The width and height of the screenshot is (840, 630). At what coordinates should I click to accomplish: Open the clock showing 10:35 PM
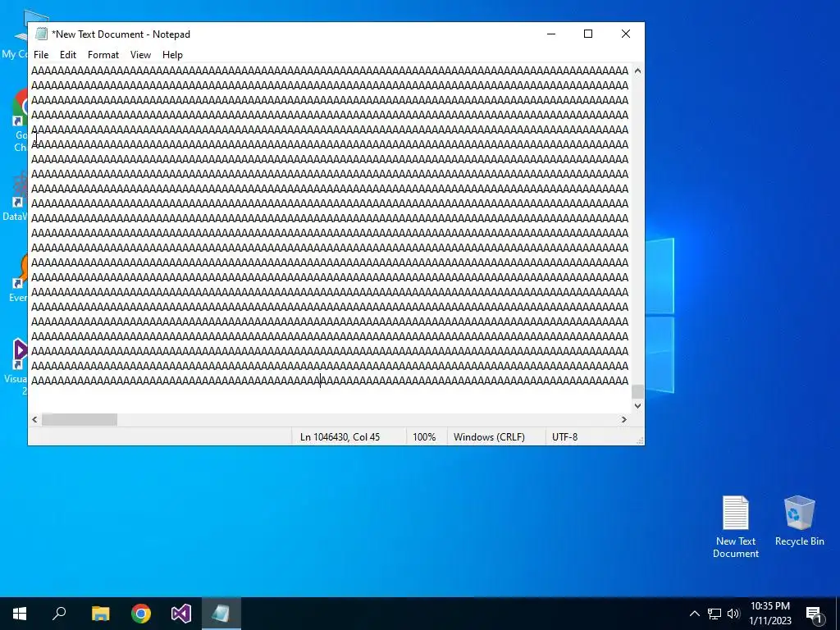click(x=769, y=614)
